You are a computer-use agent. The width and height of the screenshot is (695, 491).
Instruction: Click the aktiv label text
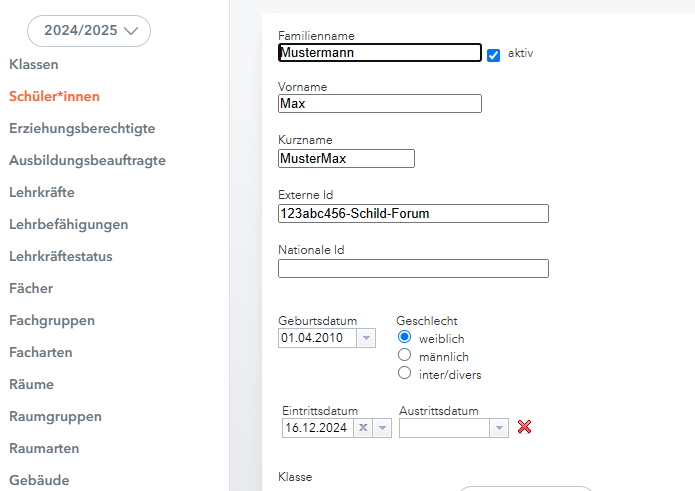pos(520,53)
